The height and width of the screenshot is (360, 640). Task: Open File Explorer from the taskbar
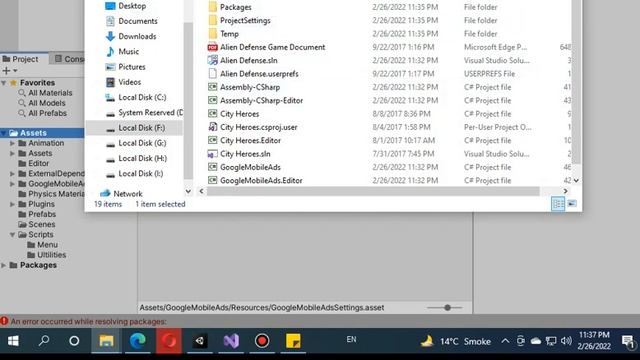pyautogui.click(x=106, y=341)
